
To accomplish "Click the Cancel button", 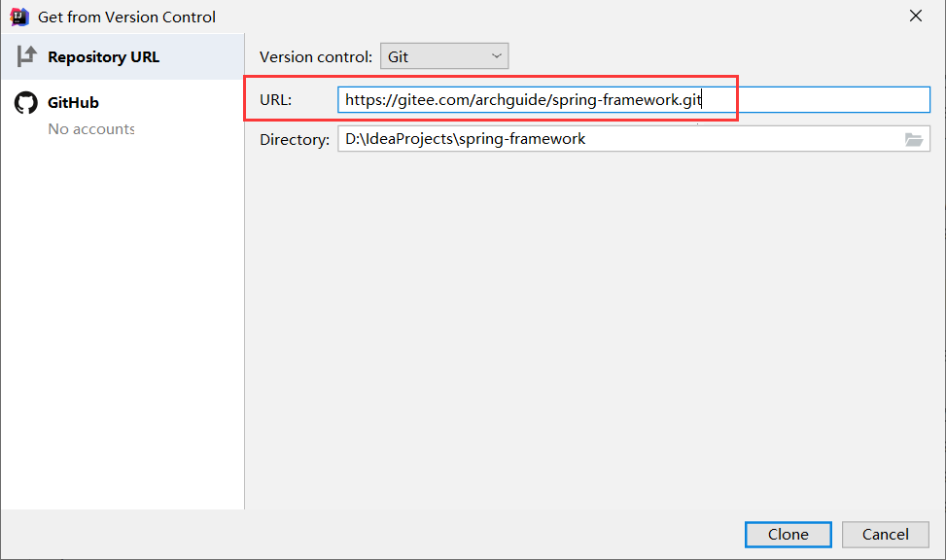I will click(x=885, y=535).
